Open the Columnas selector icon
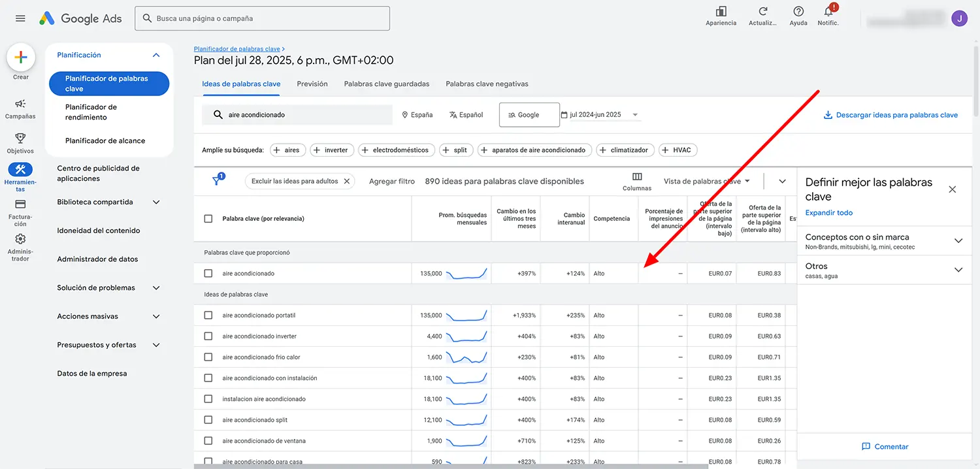 [x=637, y=177]
